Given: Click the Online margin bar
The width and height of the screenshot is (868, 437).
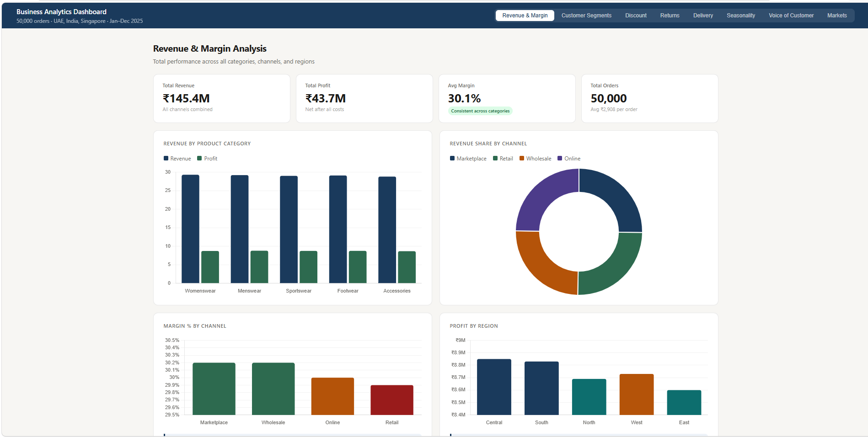Looking at the screenshot, I should [332, 396].
